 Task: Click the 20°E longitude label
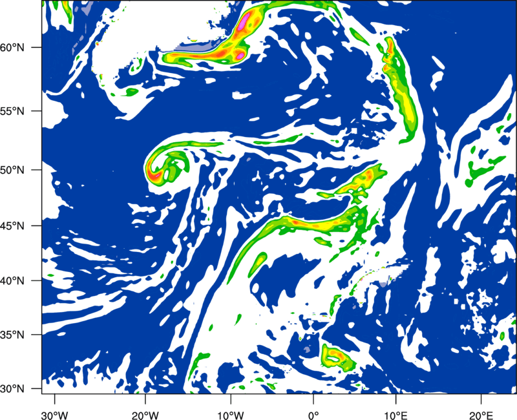click(481, 415)
